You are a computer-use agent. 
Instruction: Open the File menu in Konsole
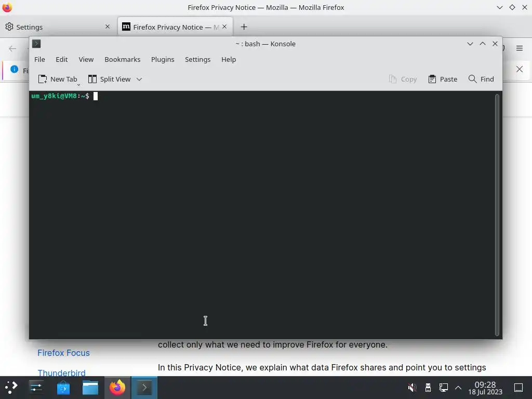[x=39, y=59]
